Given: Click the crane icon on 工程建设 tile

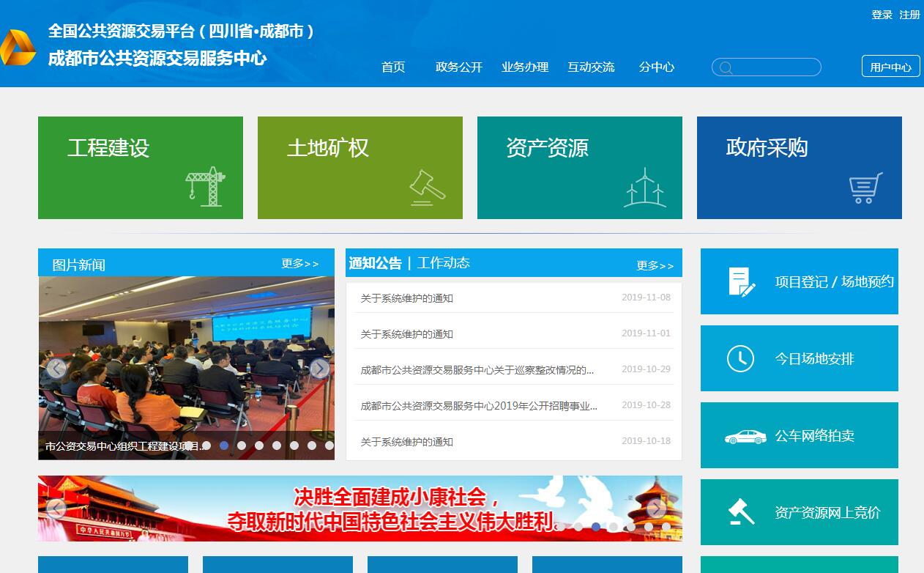Looking at the screenshot, I should click(205, 186).
